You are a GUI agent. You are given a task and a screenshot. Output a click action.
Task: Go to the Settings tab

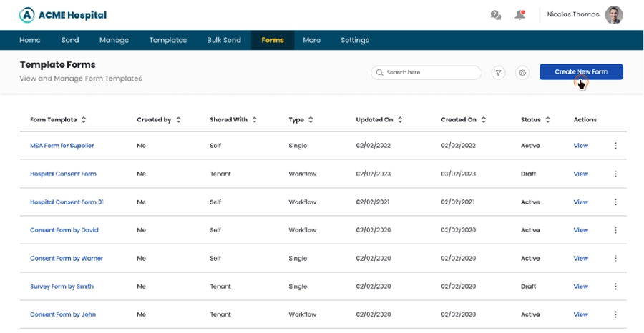[x=355, y=40]
